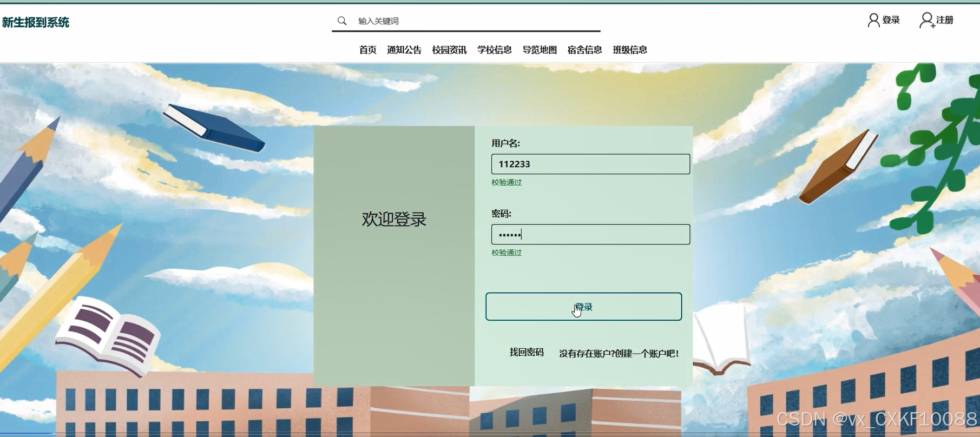Click the 校验通过 text under password

pyautogui.click(x=507, y=253)
